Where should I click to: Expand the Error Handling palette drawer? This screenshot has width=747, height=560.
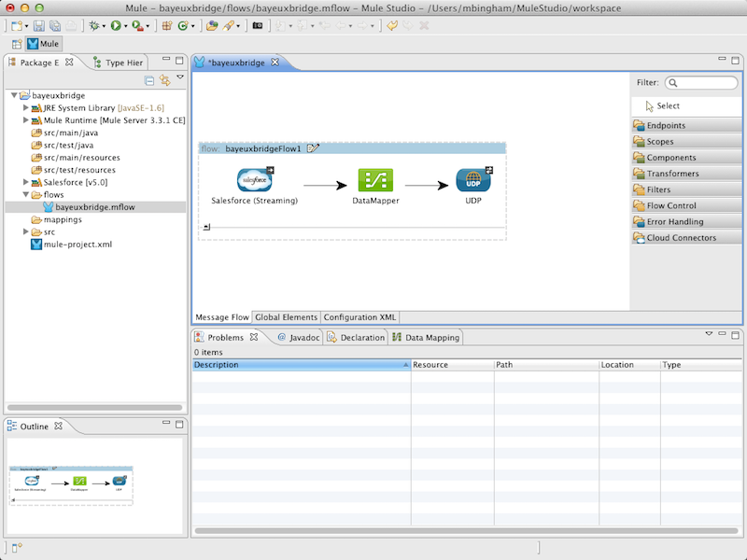coord(686,221)
